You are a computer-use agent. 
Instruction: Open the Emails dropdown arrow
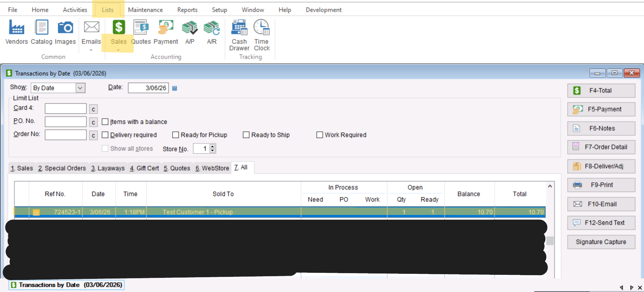91,50
